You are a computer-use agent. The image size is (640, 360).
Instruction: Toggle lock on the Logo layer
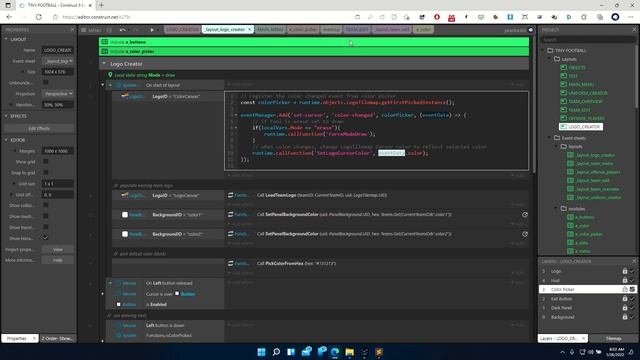pos(624,271)
